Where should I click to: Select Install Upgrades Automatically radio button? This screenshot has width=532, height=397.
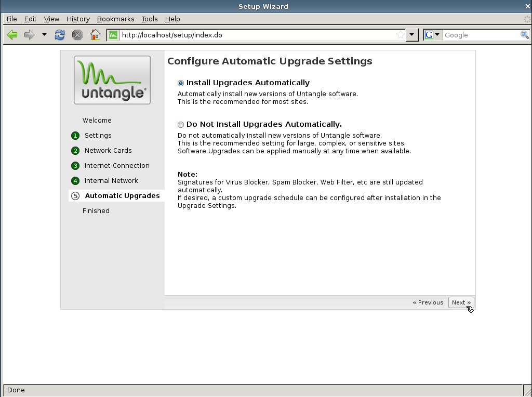point(181,83)
